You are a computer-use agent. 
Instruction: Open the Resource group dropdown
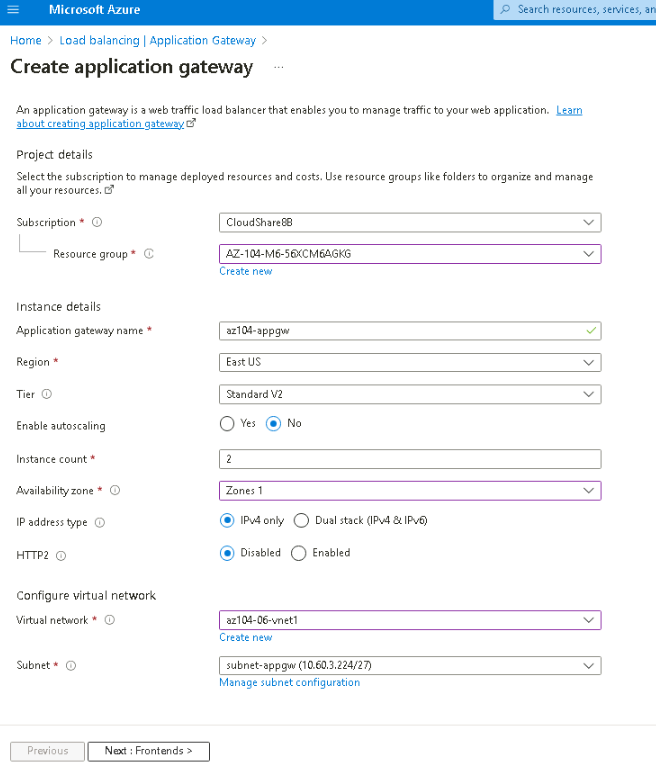(x=410, y=254)
